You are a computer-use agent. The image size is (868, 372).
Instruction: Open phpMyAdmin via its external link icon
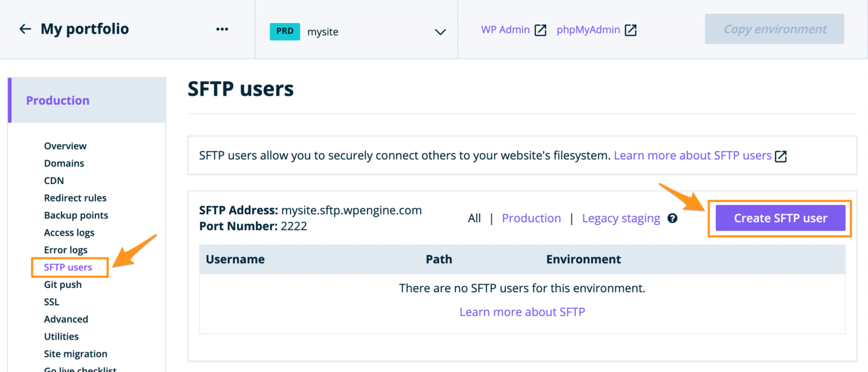click(x=631, y=29)
